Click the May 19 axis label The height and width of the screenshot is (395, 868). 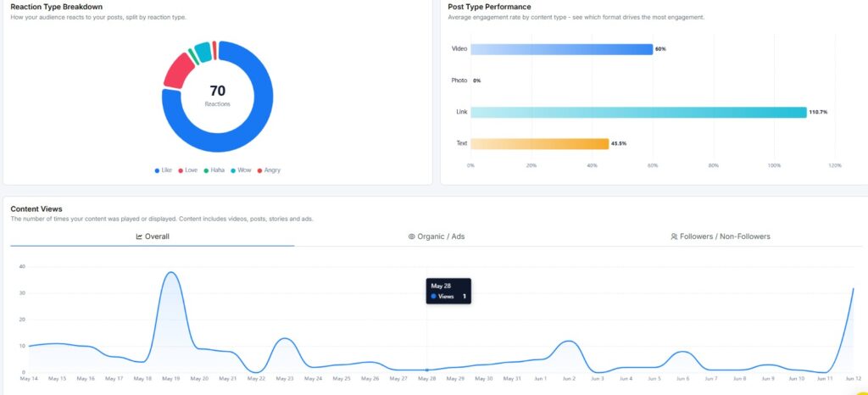(x=170, y=379)
